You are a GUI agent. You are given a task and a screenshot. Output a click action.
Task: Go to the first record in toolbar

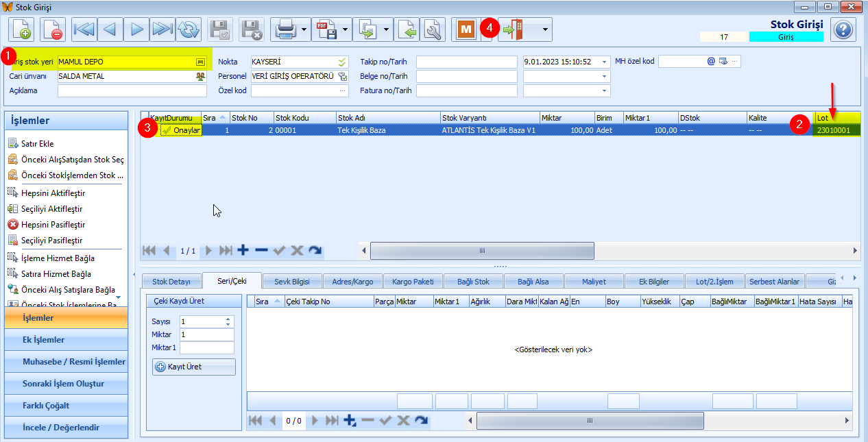pyautogui.click(x=84, y=30)
